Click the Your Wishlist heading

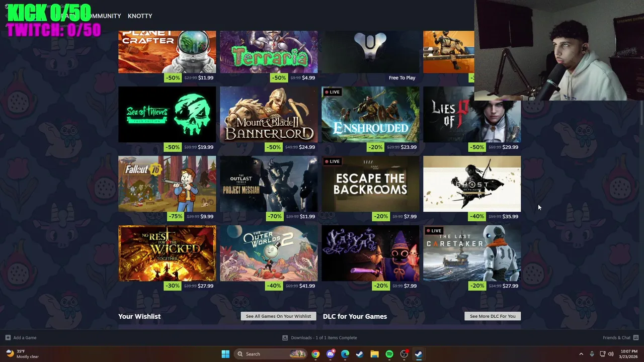pyautogui.click(x=139, y=316)
